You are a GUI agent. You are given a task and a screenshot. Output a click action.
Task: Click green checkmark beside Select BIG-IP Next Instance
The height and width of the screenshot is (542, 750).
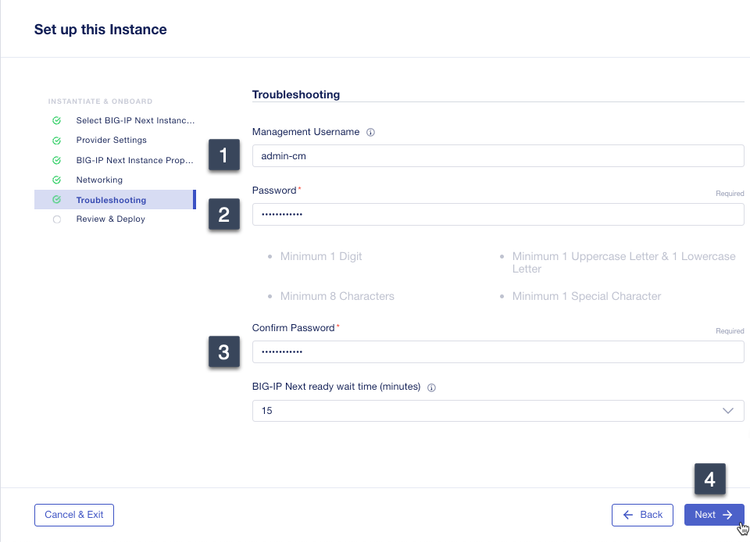tap(57, 121)
